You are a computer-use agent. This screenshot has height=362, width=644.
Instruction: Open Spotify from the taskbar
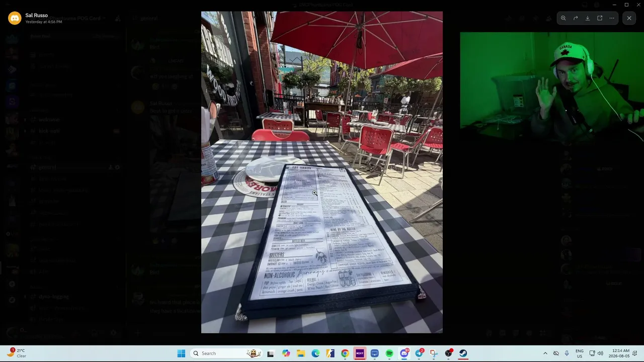pyautogui.click(x=389, y=353)
